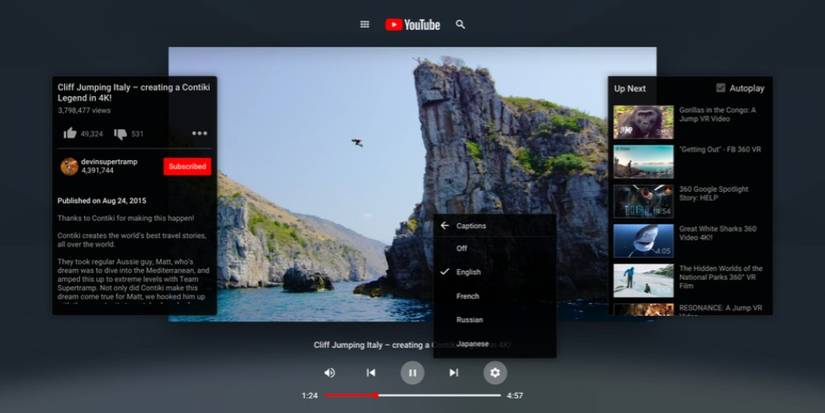Open devinsupertramp channel avatar
Viewport: 825px width, 413px height.
pyautogui.click(x=69, y=166)
